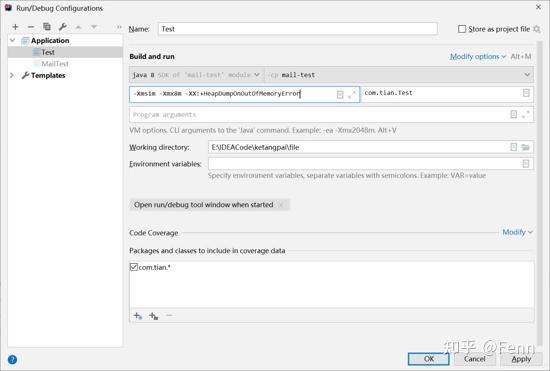Apply the configuration changes
Screen dimensions: 550x371
tap(521, 359)
